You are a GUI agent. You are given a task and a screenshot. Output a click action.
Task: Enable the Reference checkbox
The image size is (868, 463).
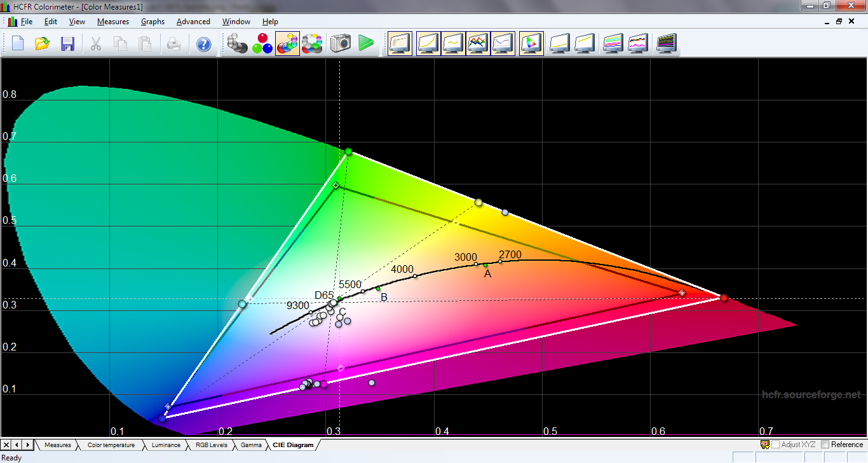(x=825, y=445)
